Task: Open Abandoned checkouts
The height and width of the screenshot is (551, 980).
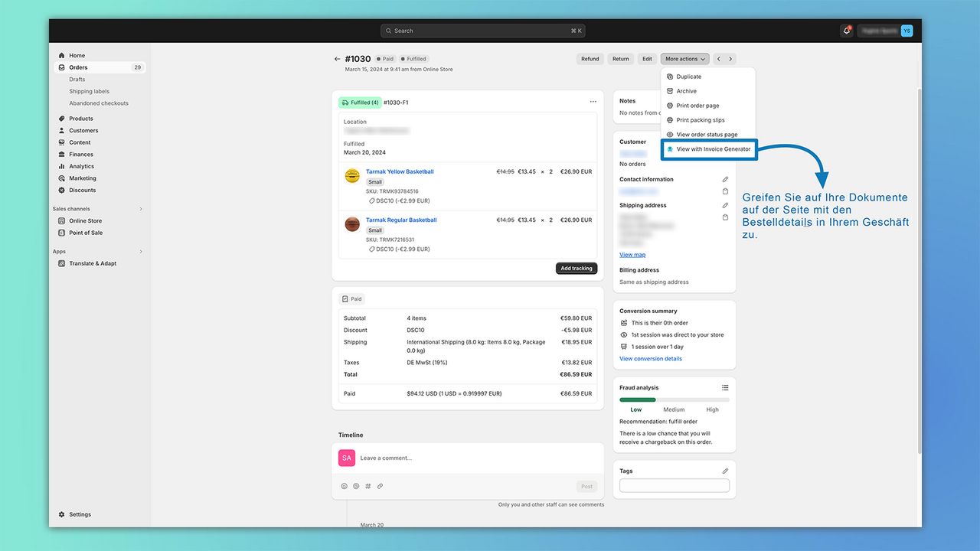Action: point(99,103)
